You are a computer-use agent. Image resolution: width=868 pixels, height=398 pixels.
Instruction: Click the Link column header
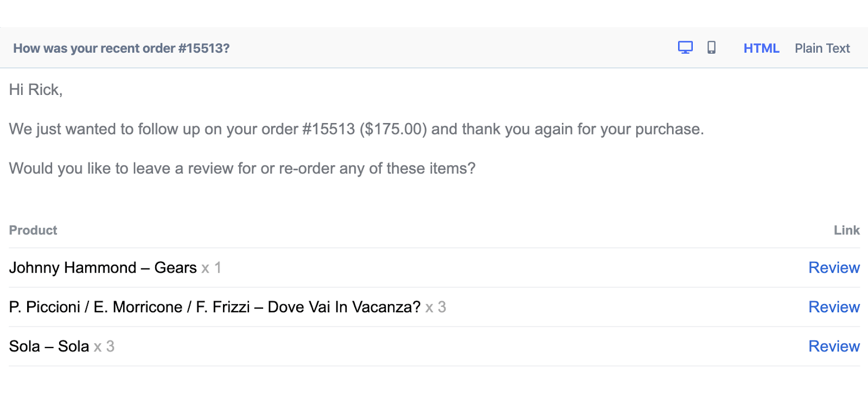(x=846, y=230)
